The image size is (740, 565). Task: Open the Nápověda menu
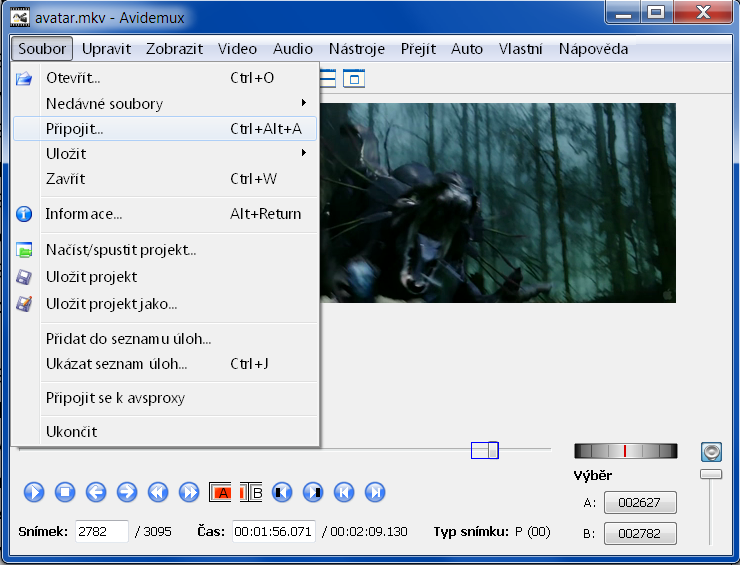pyautogui.click(x=593, y=49)
